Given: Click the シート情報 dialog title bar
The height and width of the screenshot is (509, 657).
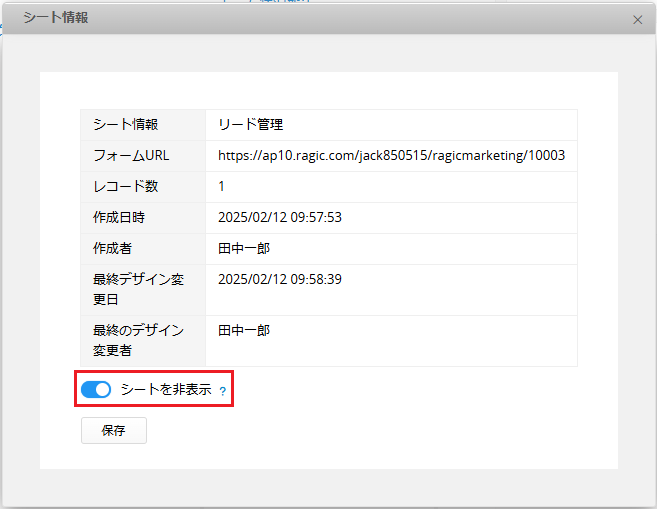Looking at the screenshot, I should point(300,18).
